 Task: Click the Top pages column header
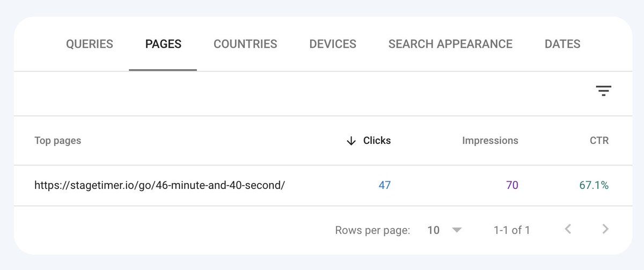(58, 141)
